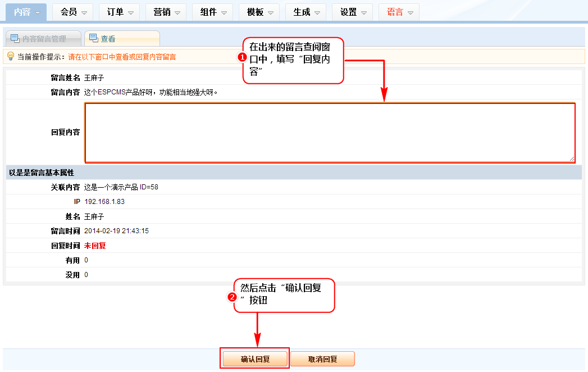Click the red step 2 marker
This screenshot has height=372, width=588.
coord(231,297)
